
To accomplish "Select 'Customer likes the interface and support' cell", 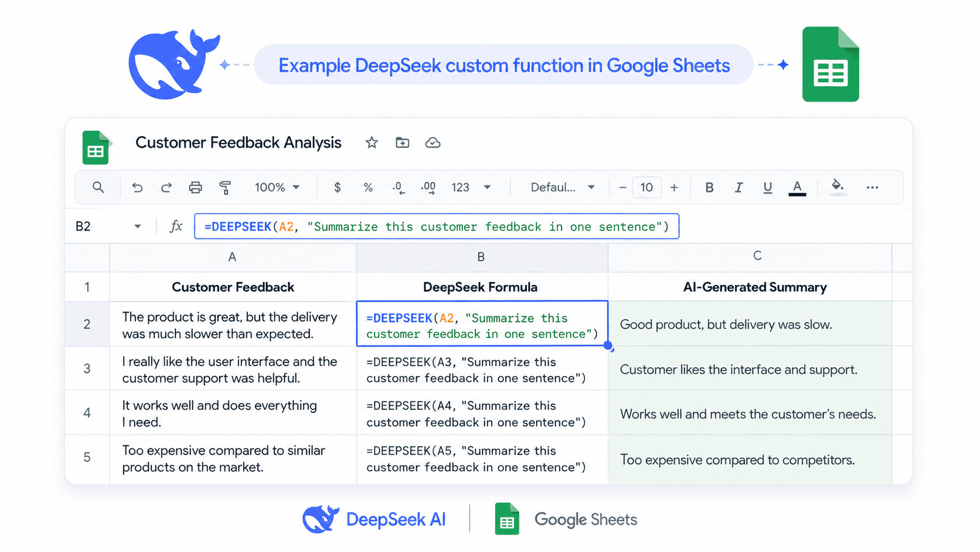I will coord(750,369).
